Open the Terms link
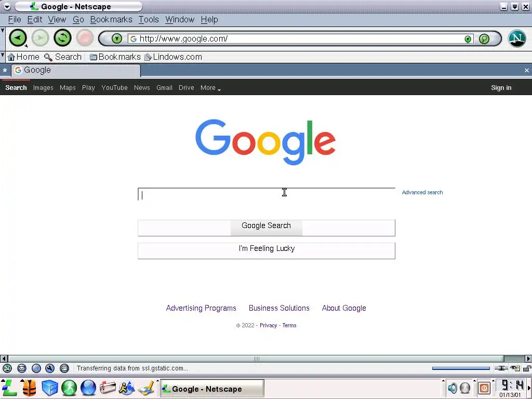This screenshot has height=399, width=532. click(x=289, y=325)
